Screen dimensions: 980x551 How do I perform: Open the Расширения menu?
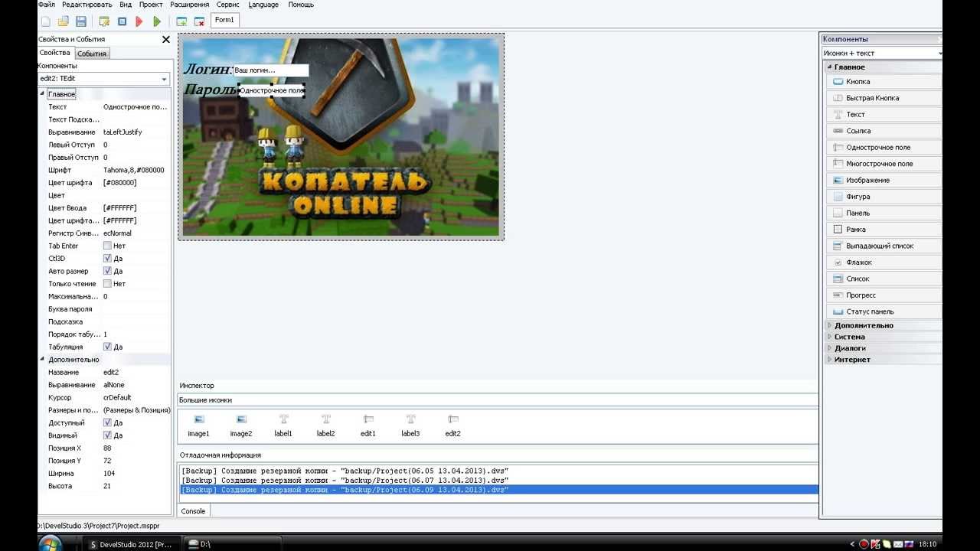click(x=189, y=5)
